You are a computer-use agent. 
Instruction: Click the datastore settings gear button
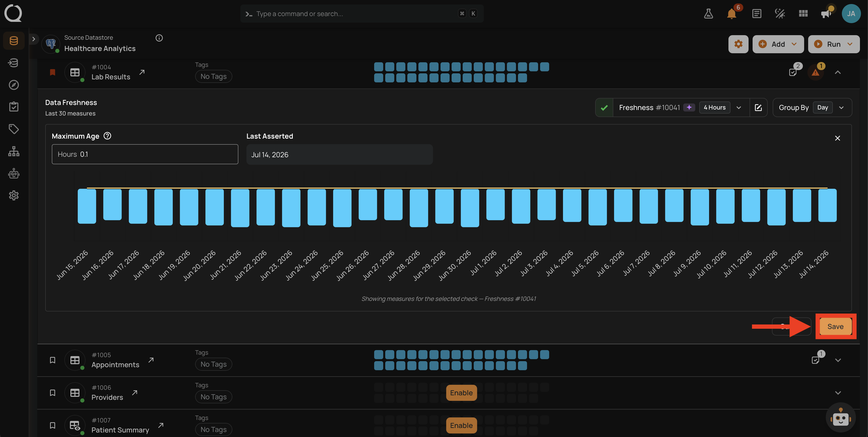(738, 44)
